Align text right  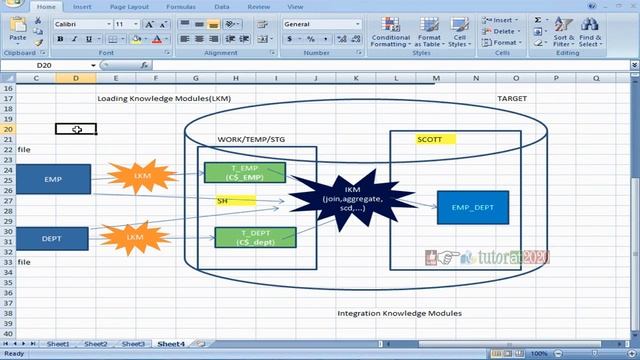(x=213, y=39)
